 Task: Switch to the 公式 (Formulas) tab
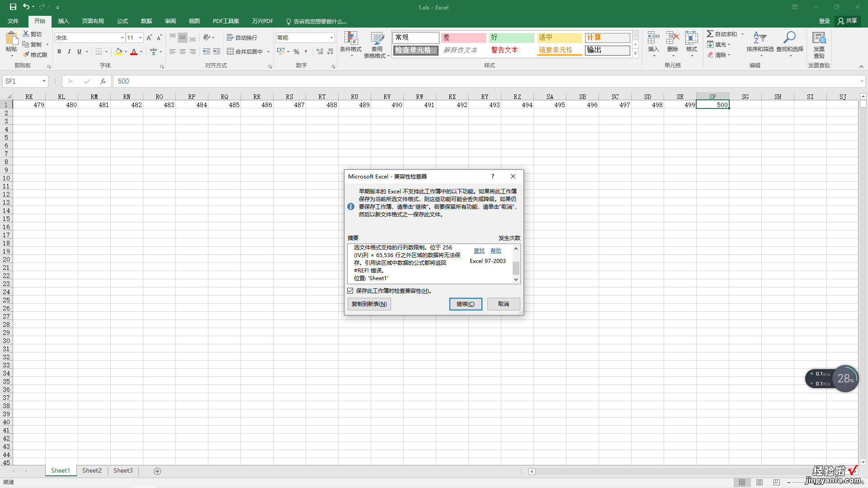pyautogui.click(x=123, y=21)
